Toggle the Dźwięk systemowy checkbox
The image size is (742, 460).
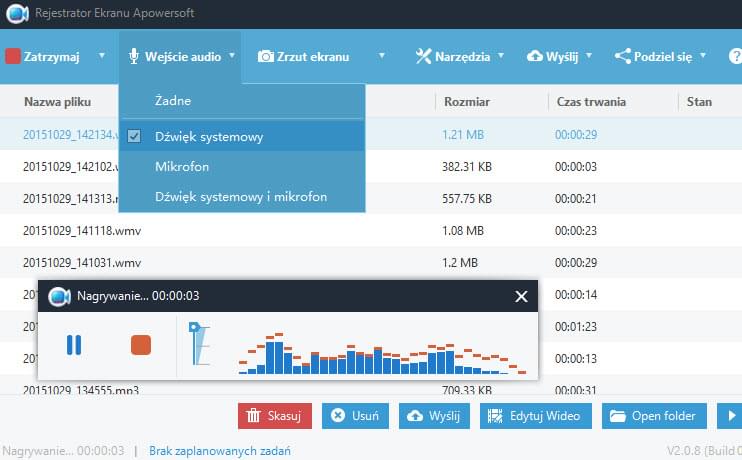point(135,137)
